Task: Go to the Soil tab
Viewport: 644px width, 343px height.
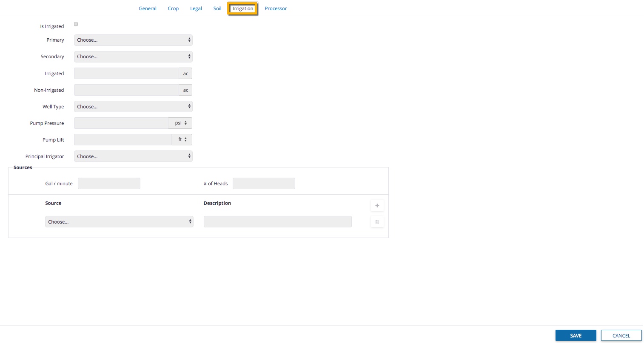Action: point(217,9)
